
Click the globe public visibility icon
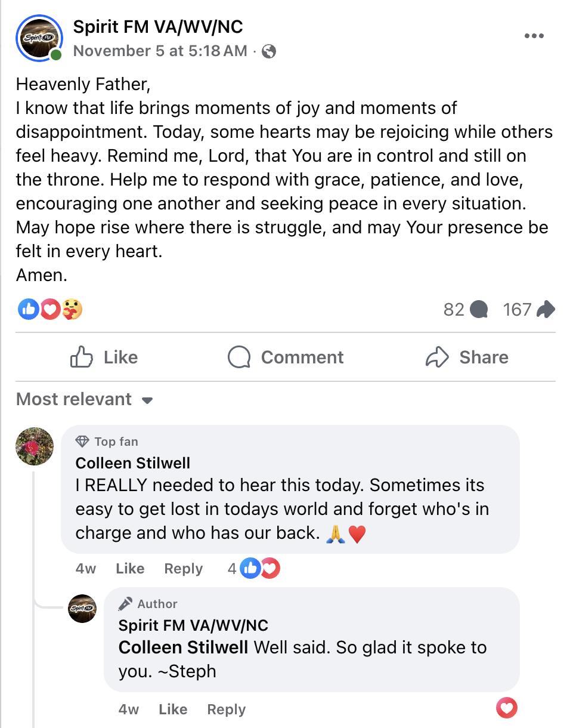[x=269, y=52]
